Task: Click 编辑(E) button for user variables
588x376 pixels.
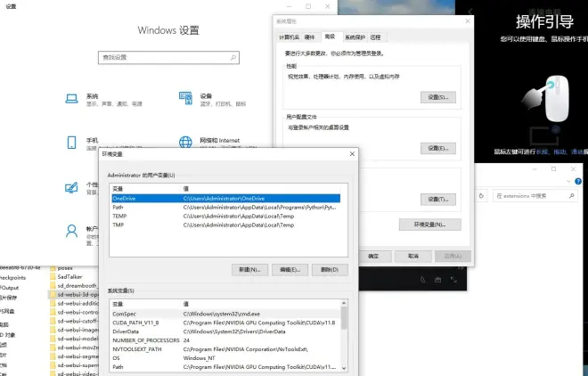Action: tap(289, 269)
